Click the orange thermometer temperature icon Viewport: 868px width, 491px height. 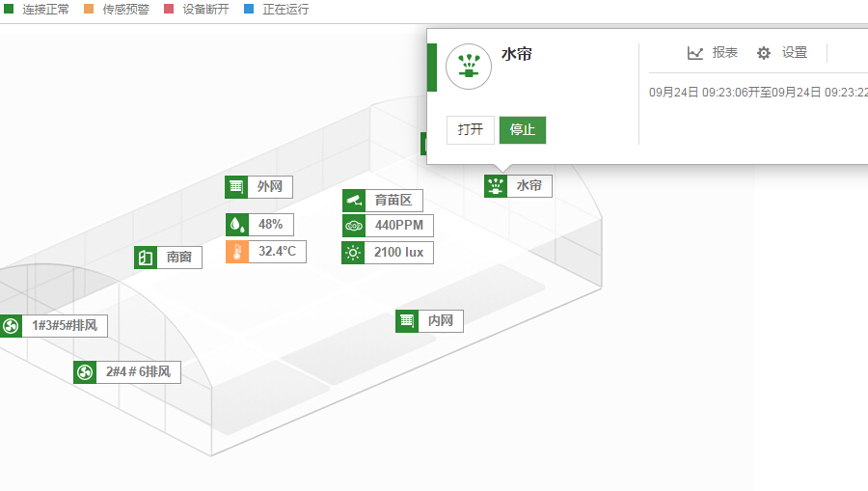[236, 253]
